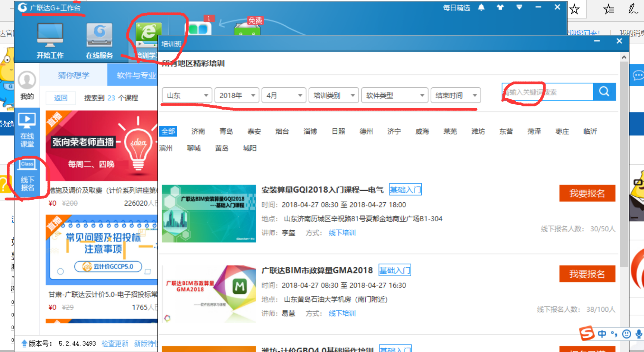Select the 青岛 city filter
This screenshot has width=644, height=352.
coord(226,131)
